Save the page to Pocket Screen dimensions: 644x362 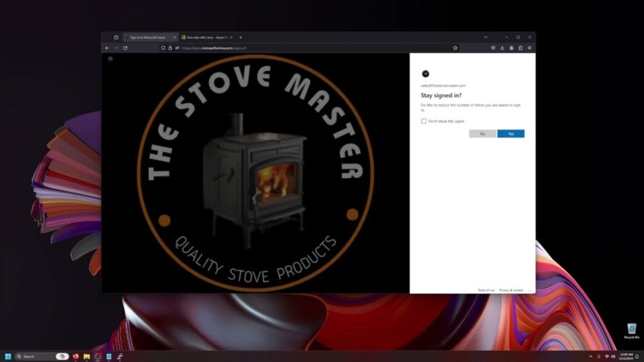pos(493,48)
